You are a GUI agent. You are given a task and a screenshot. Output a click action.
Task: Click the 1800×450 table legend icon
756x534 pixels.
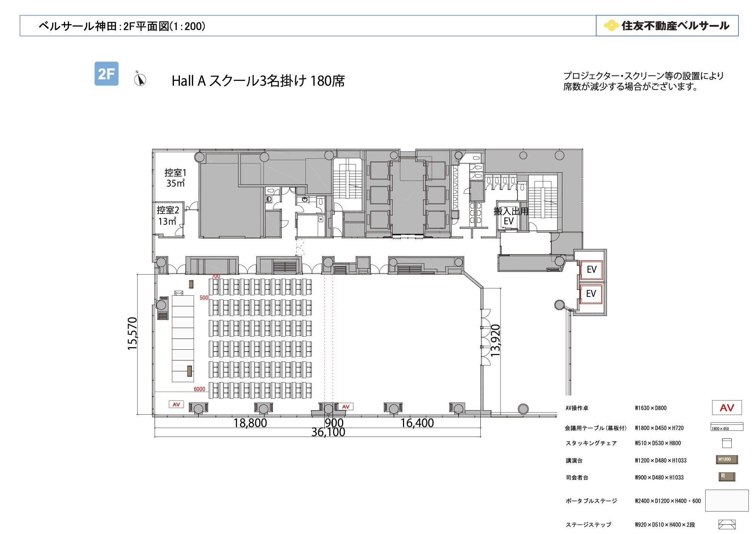727,427
